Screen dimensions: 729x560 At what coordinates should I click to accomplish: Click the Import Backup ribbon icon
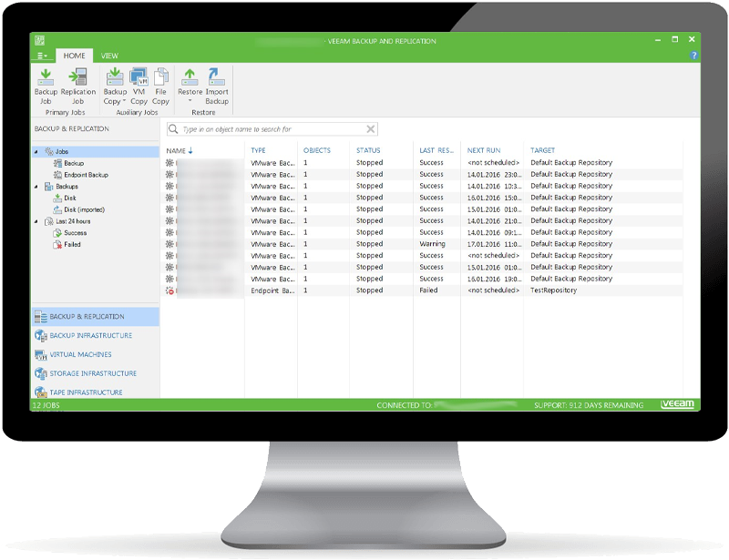(216, 76)
